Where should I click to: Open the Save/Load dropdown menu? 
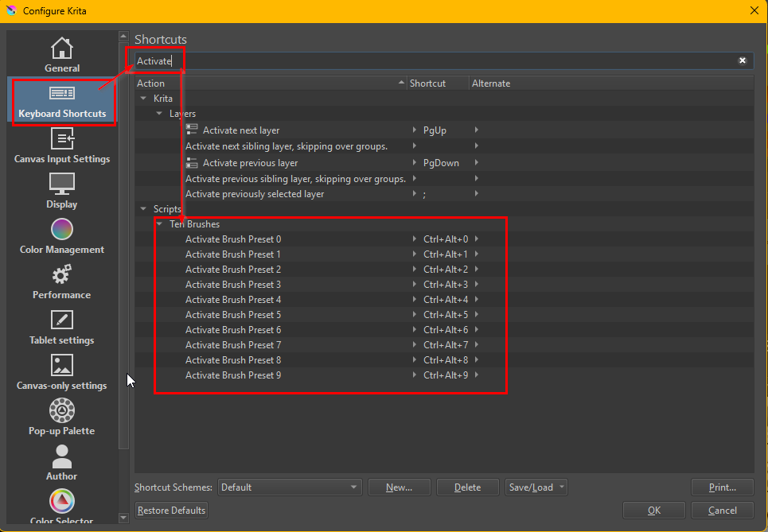point(536,487)
